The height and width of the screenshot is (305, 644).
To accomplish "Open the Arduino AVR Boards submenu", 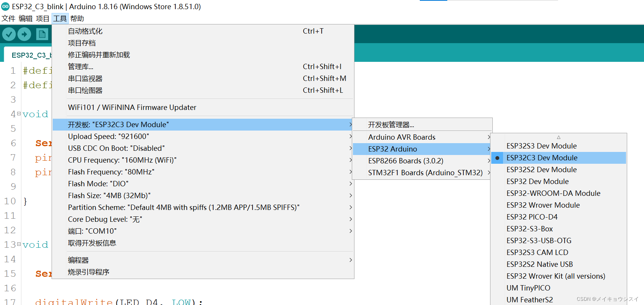I will (x=422, y=137).
